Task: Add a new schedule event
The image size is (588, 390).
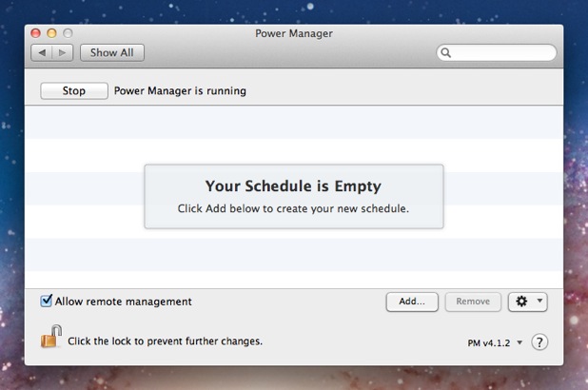Action: (412, 302)
